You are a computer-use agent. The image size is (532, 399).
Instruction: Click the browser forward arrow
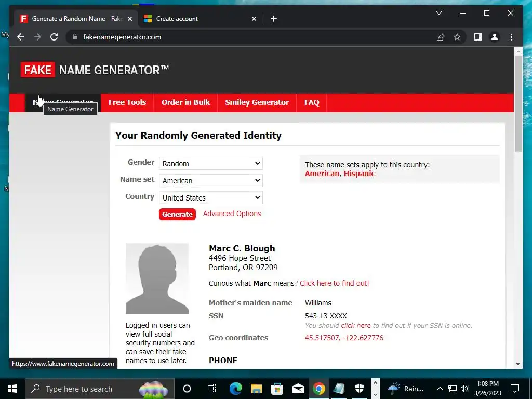[x=37, y=37]
